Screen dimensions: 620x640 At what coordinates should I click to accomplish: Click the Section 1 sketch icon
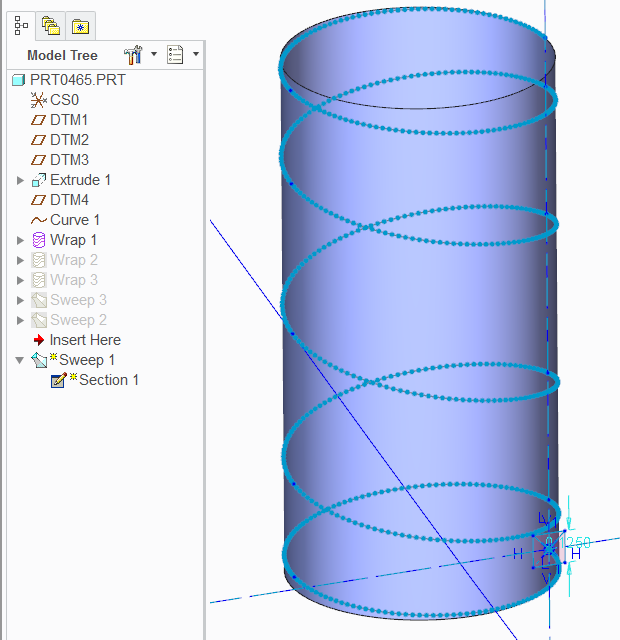(x=58, y=380)
